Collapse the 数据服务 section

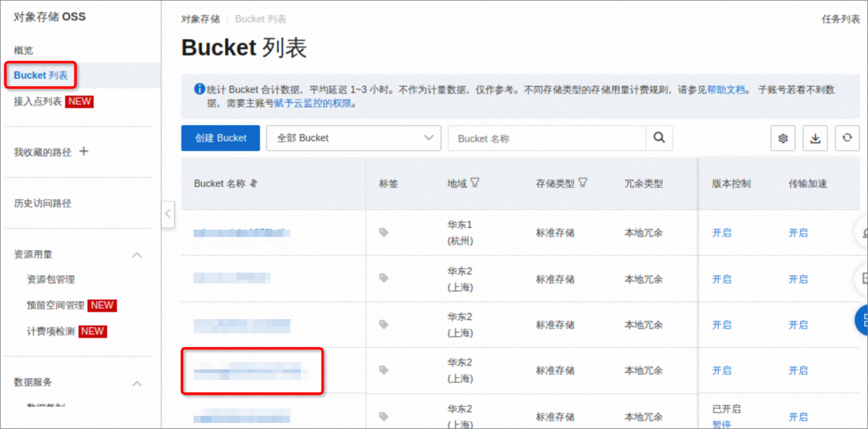138,383
